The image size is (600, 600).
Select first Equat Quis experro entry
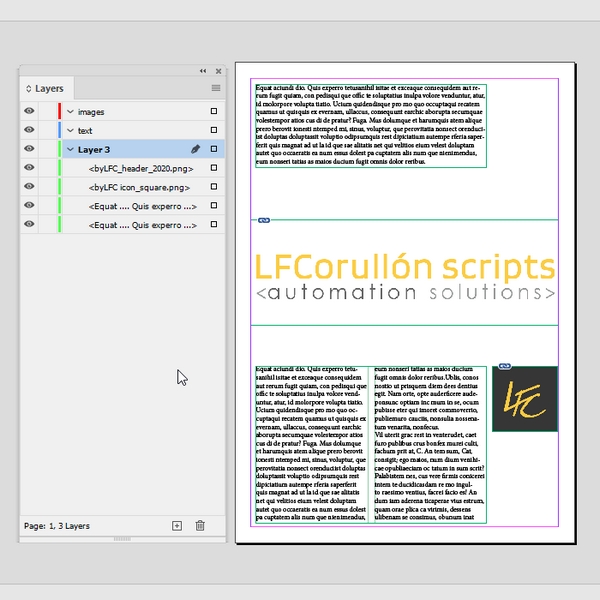[142, 206]
